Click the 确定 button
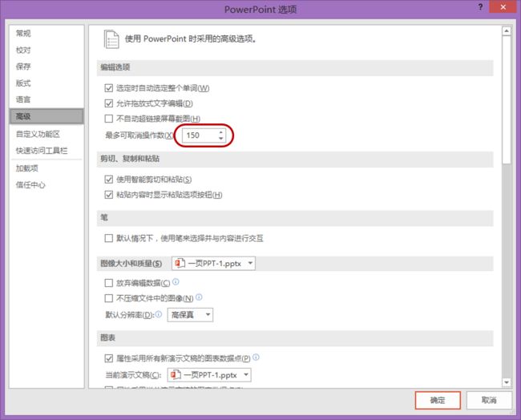This screenshot has height=420, width=521. coord(438,400)
